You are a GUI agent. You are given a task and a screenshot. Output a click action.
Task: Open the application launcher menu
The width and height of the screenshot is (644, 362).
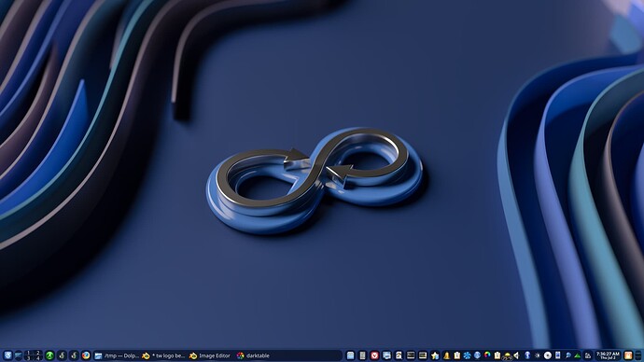(x=7, y=355)
